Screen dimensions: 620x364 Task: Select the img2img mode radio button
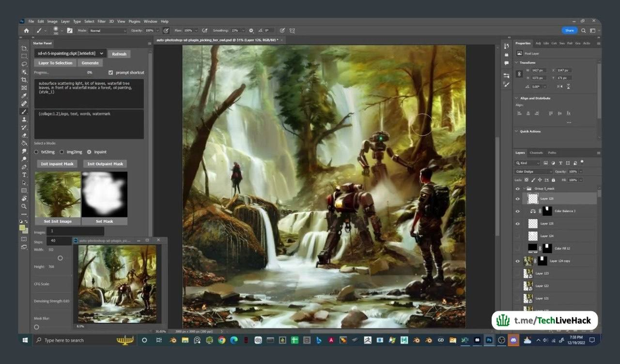(62, 152)
